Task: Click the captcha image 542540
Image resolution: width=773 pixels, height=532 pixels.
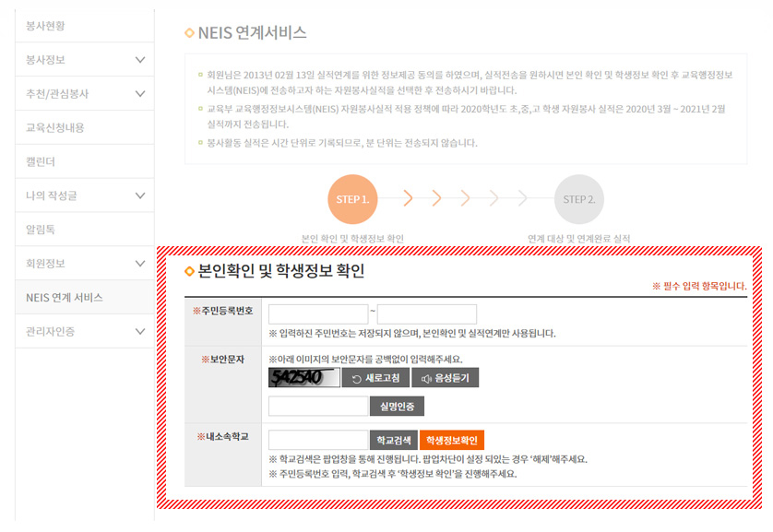Action: (x=304, y=377)
